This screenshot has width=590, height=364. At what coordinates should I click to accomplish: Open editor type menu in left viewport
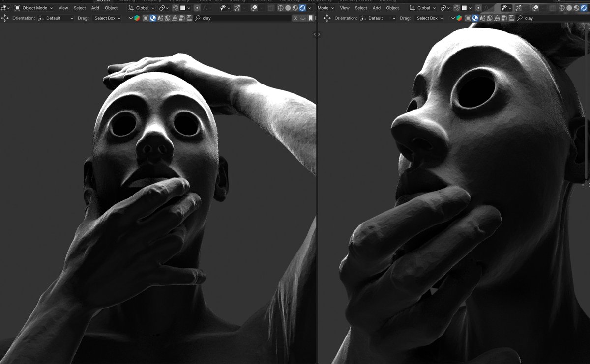point(5,8)
